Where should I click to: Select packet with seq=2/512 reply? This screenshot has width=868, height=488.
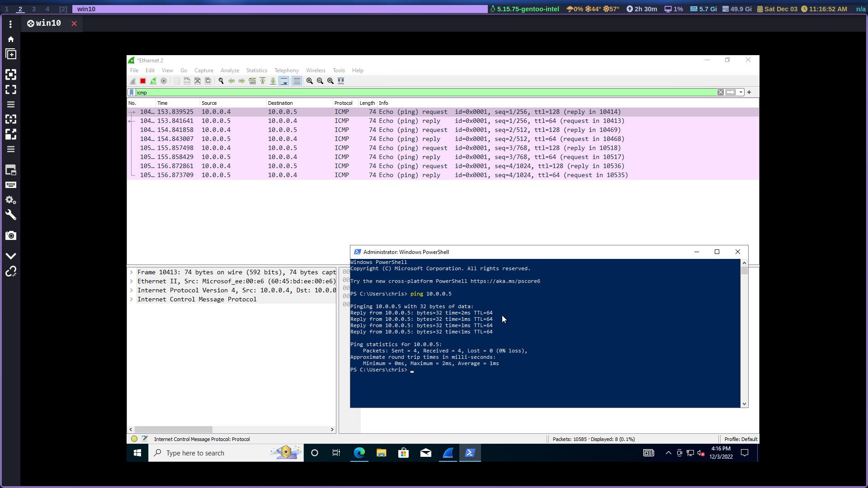click(x=443, y=139)
